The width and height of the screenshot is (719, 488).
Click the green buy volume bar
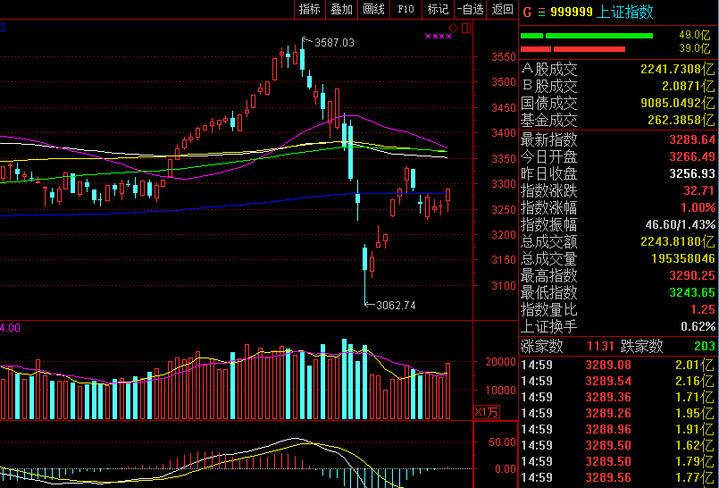point(586,36)
